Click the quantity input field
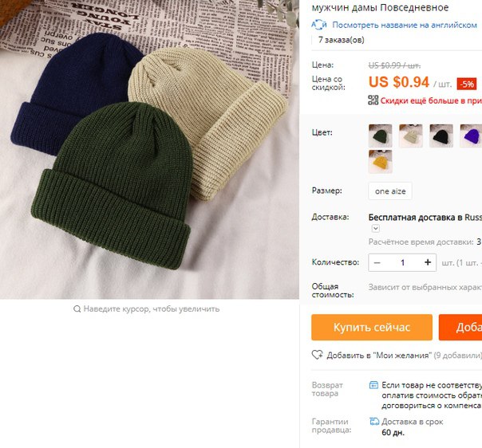The height and width of the screenshot is (448, 482). point(402,262)
